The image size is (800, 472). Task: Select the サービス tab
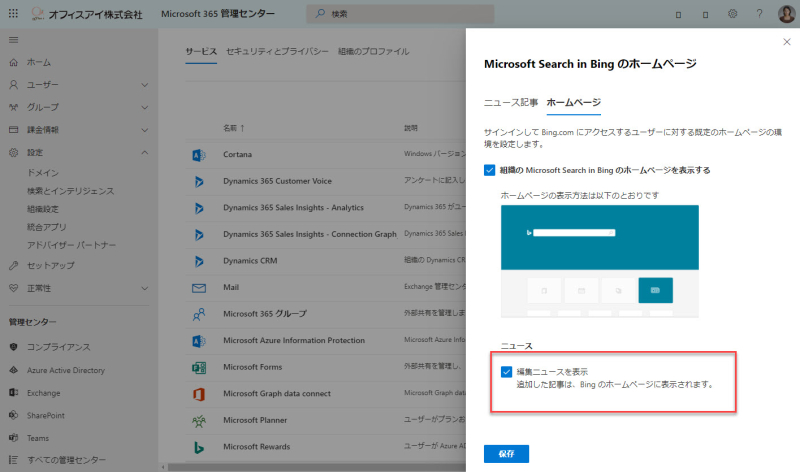[201, 52]
